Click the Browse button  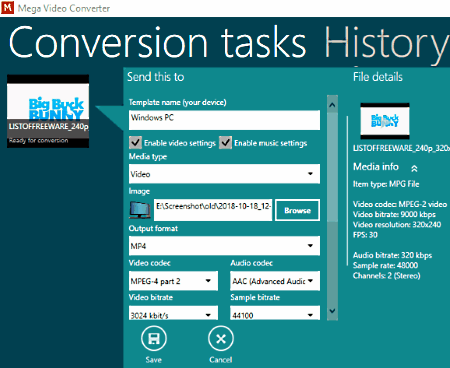tap(297, 210)
